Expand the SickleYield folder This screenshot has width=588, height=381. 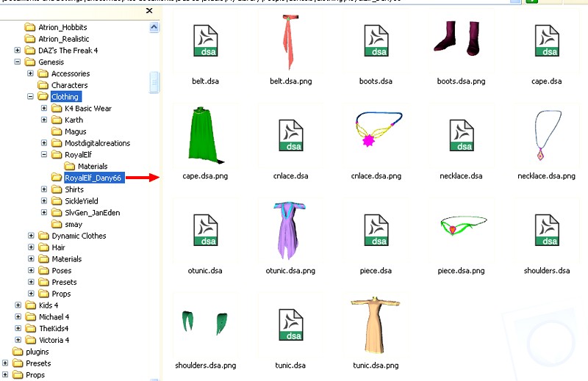44,200
